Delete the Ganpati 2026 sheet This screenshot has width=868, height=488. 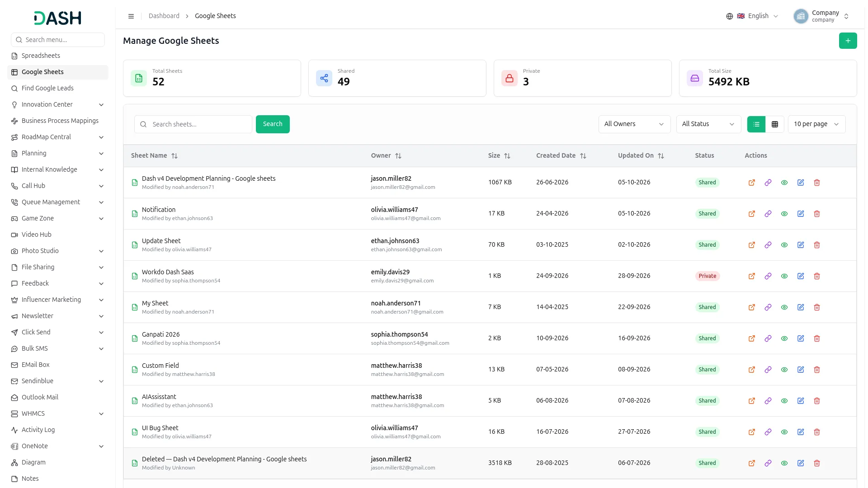pyautogui.click(x=816, y=338)
